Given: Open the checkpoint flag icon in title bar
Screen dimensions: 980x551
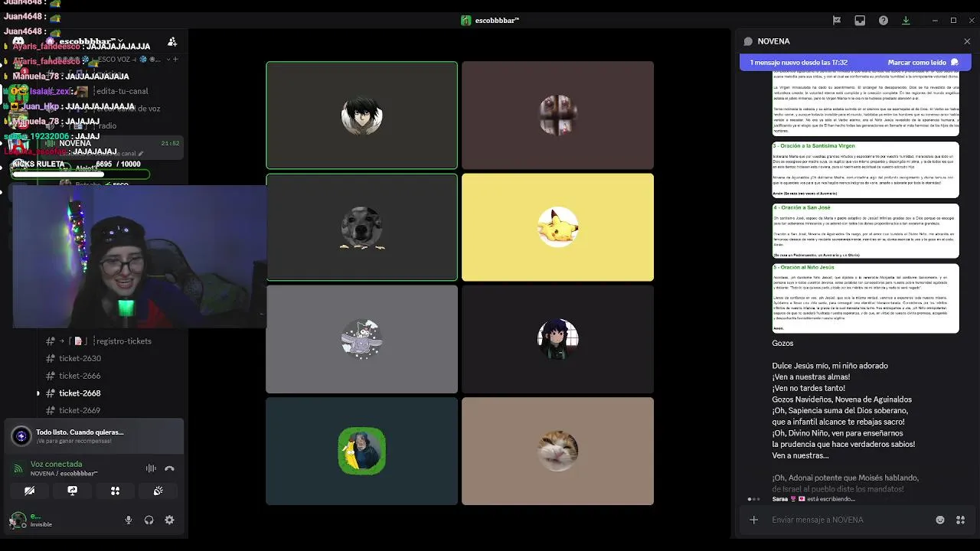Looking at the screenshot, I should [x=837, y=21].
